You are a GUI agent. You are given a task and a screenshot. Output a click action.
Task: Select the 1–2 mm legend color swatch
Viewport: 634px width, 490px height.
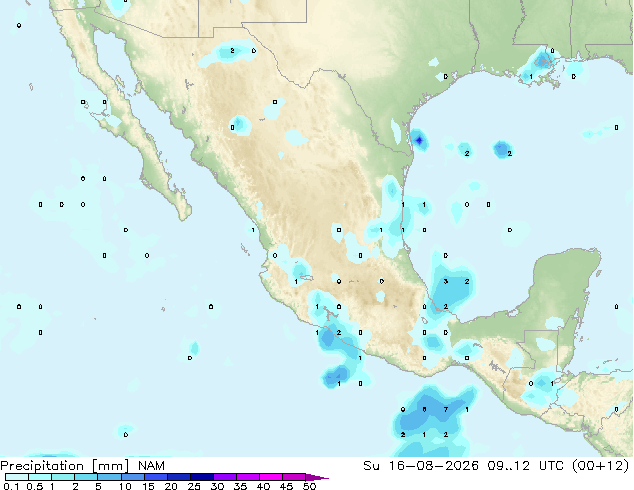63,477
